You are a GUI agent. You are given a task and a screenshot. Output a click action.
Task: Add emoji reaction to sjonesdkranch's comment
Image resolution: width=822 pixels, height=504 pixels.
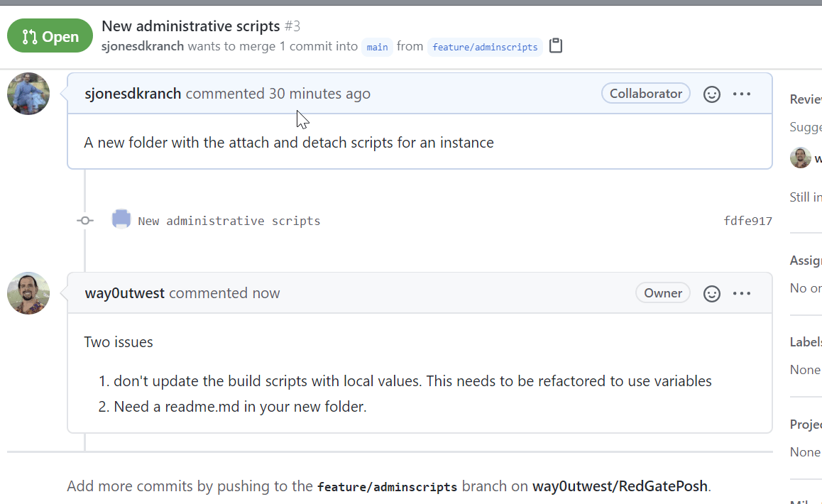point(712,94)
